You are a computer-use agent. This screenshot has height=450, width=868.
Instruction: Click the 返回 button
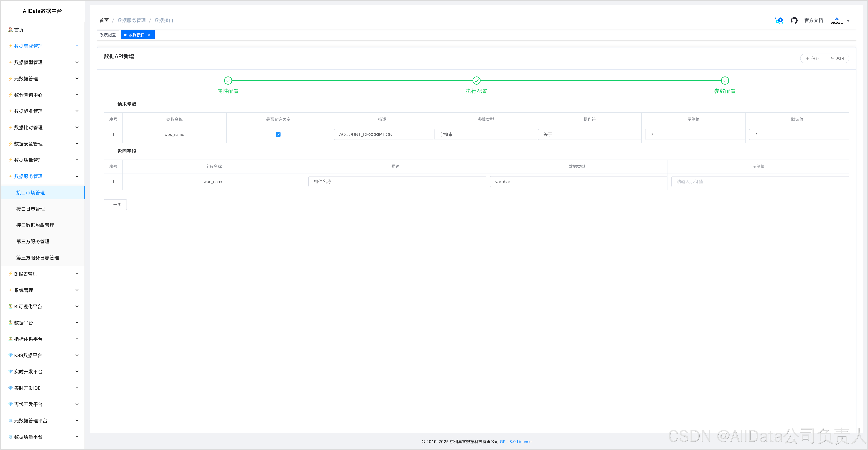click(837, 58)
